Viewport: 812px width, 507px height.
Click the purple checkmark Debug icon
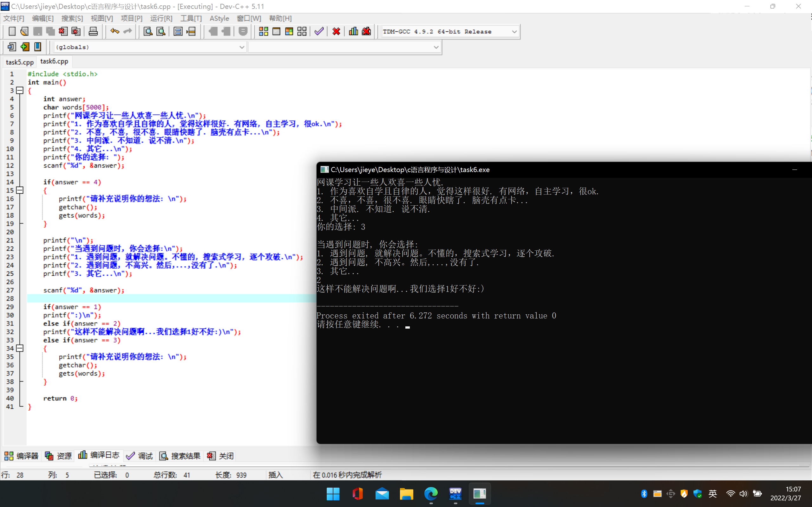click(x=319, y=31)
